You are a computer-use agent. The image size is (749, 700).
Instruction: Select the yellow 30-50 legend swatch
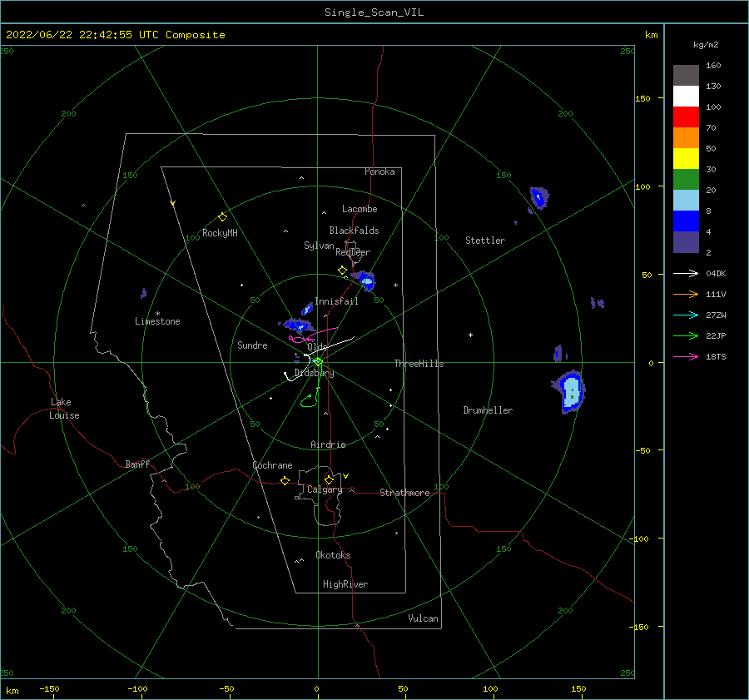[686, 159]
